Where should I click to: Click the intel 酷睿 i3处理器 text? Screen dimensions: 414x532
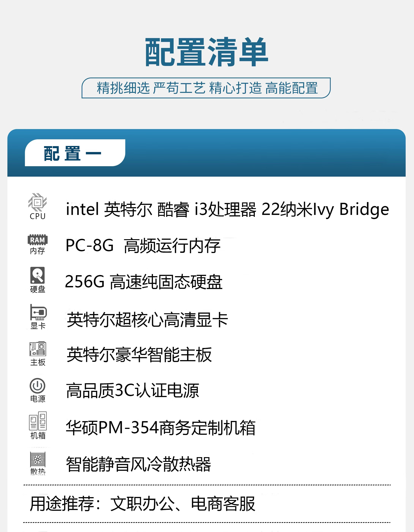tap(227, 209)
